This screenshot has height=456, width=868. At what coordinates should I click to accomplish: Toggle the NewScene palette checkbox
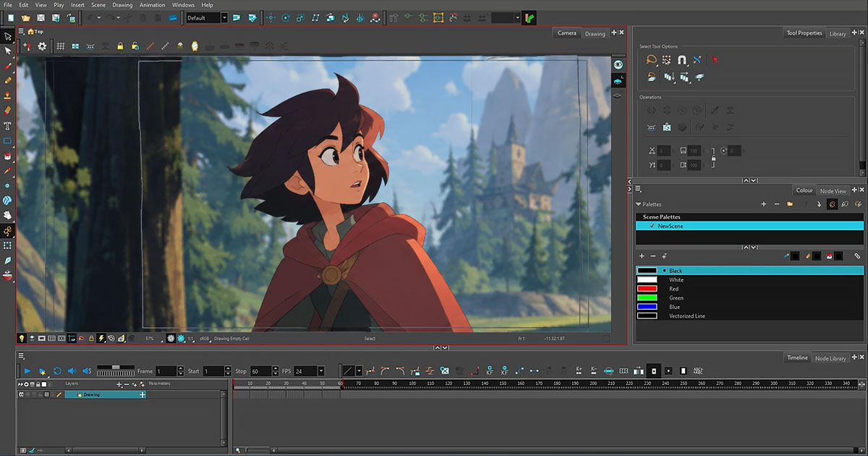(652, 226)
